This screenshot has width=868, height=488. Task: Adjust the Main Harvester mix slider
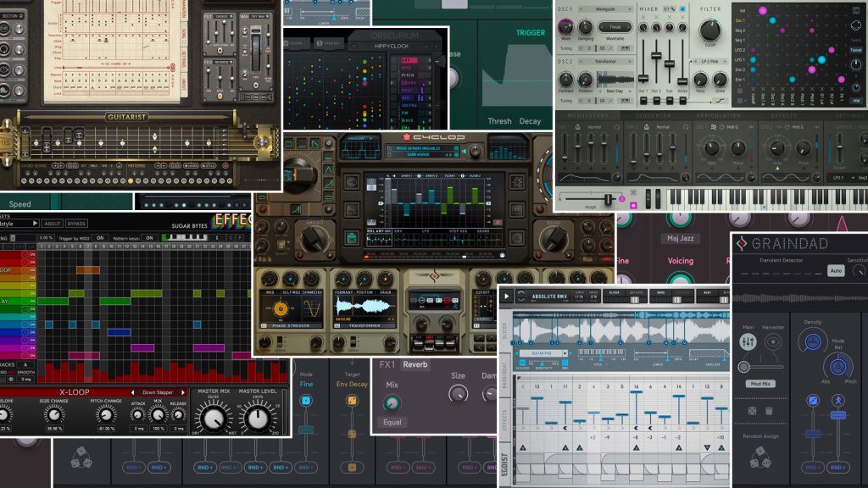(760, 366)
